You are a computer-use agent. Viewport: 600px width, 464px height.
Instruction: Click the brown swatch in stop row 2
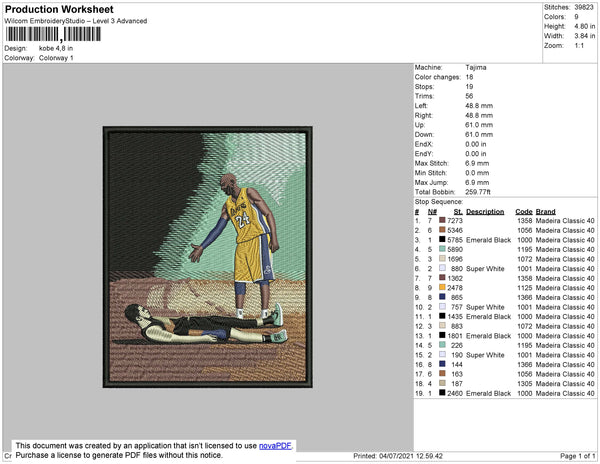pos(442,230)
